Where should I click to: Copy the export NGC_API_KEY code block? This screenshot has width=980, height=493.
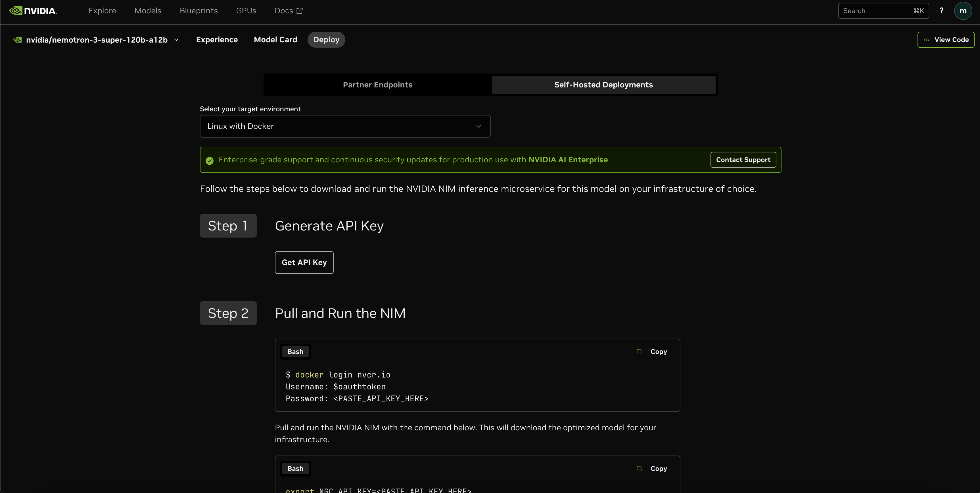[653, 469]
